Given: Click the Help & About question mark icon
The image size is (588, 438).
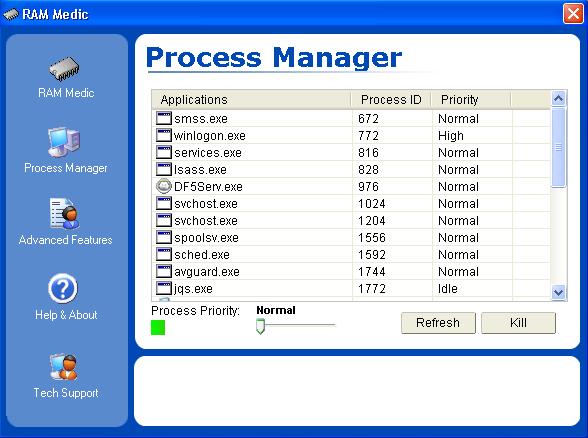Looking at the screenshot, I should 63,288.
